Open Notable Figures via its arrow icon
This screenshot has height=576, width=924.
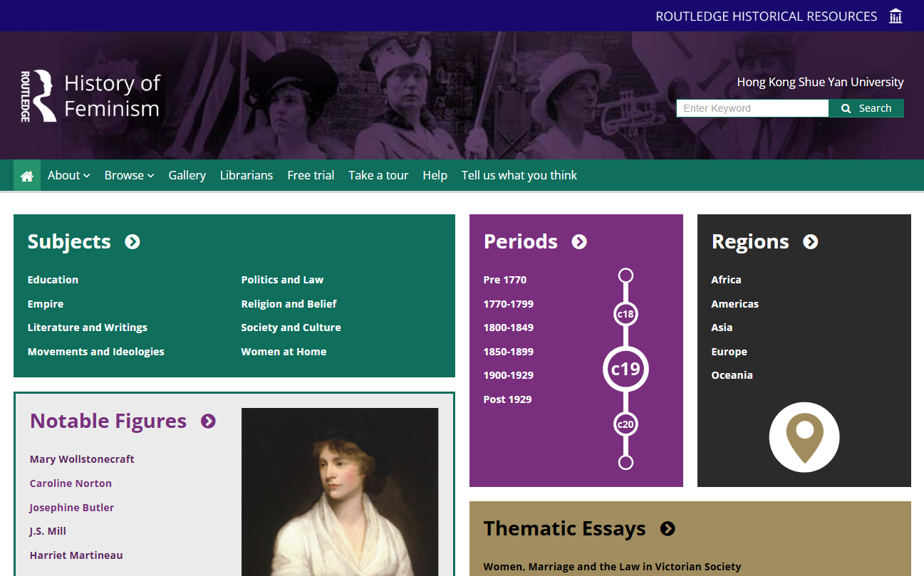pyautogui.click(x=208, y=421)
